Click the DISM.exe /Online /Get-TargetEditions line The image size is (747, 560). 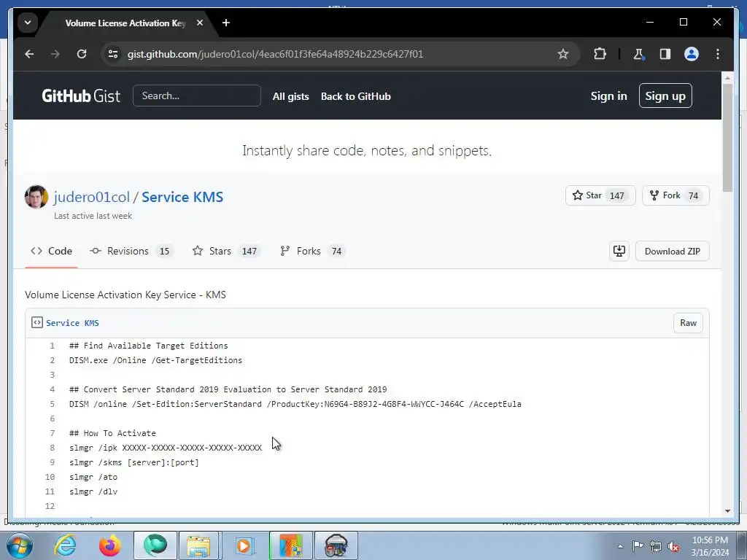156,360
